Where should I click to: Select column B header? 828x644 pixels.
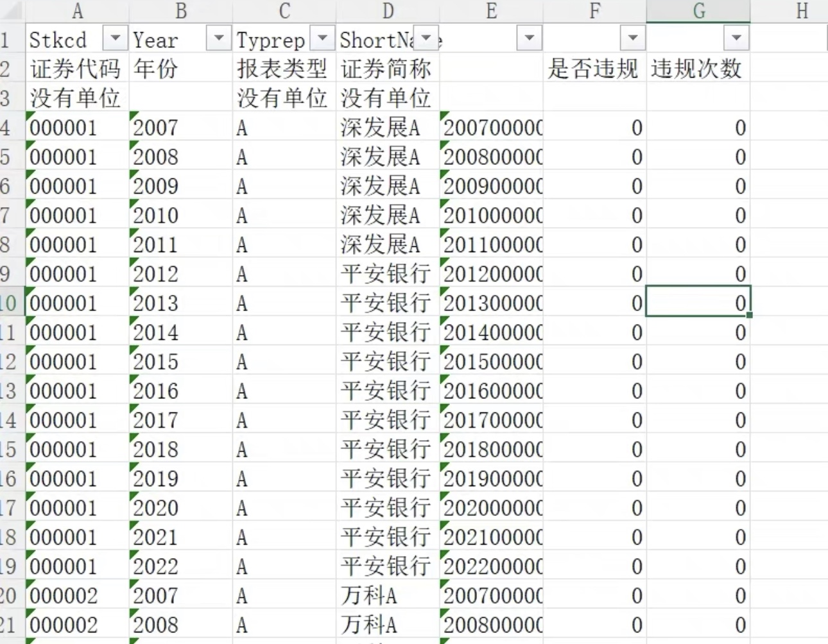(x=181, y=11)
